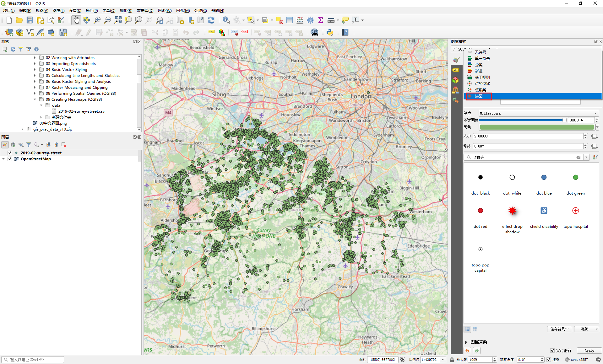Uncheck the OpenStreetMap layer checkbox
The width and height of the screenshot is (603, 364).
coord(10,159)
